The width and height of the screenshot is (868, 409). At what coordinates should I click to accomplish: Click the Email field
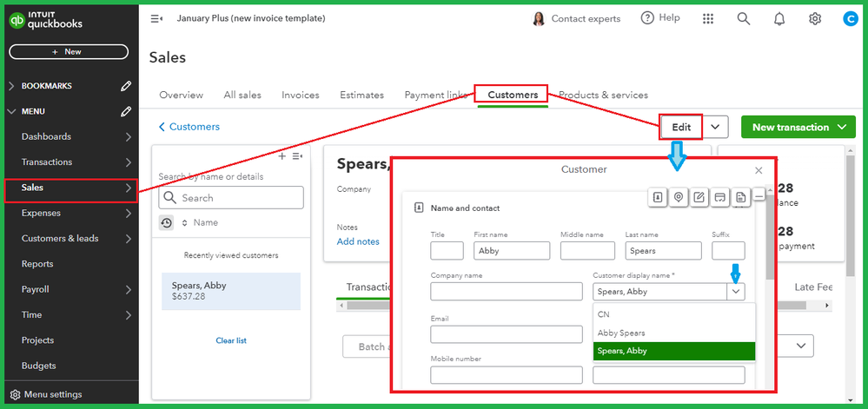pyautogui.click(x=507, y=334)
